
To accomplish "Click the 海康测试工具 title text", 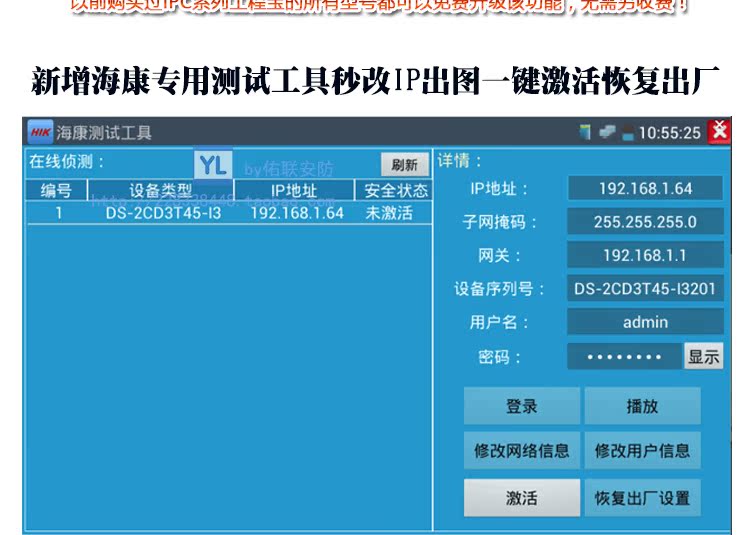I will 104,133.
